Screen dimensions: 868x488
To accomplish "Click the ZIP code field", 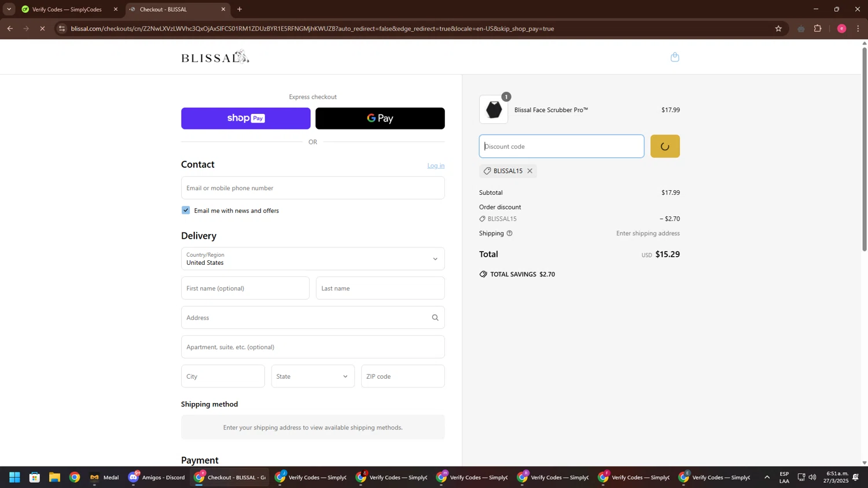I will (403, 376).
